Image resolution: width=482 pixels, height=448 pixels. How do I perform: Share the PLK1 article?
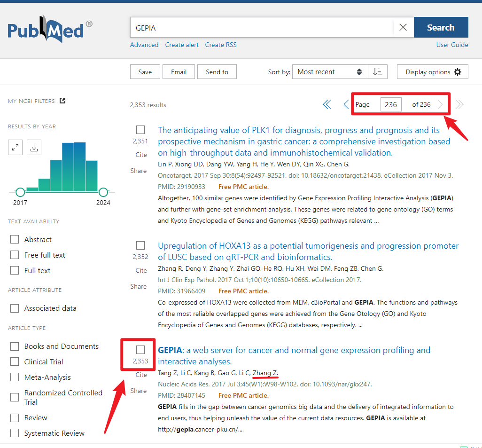pos(138,171)
